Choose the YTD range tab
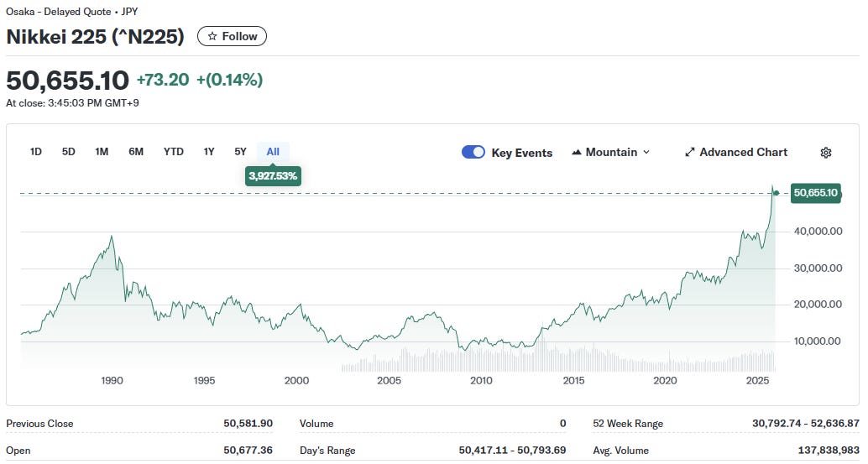 [173, 152]
